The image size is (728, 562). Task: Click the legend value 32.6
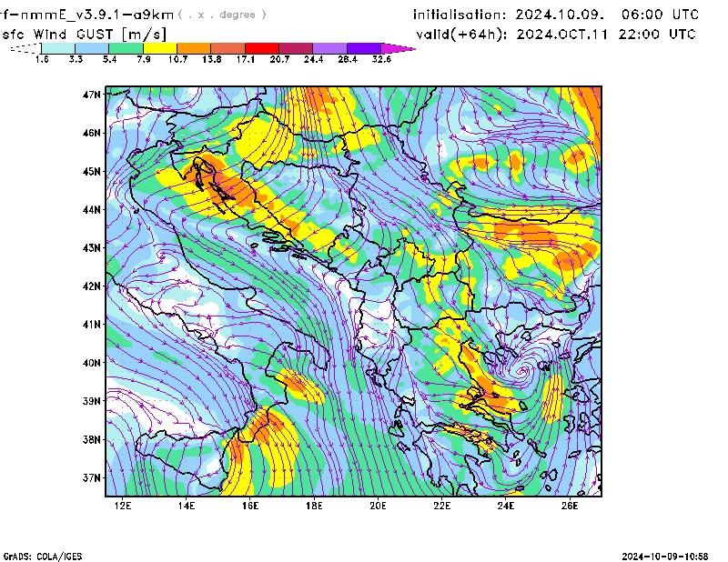(x=381, y=59)
